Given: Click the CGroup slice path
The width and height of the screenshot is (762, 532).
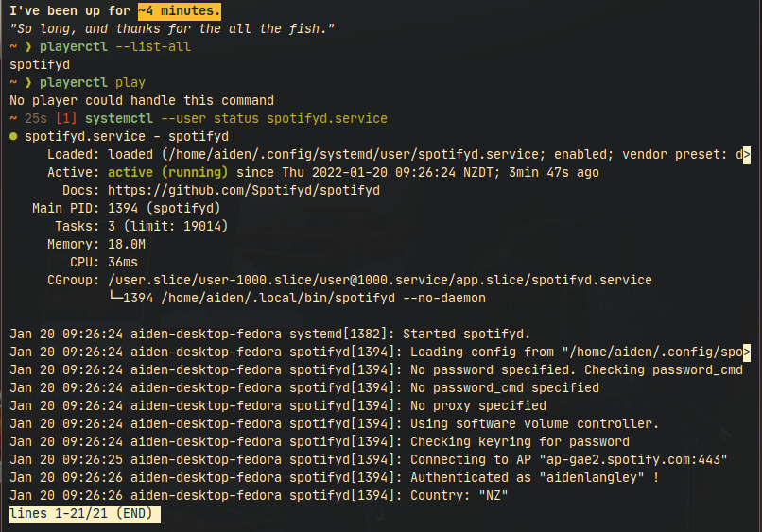Looking at the screenshot, I should pyautogui.click(x=380, y=281).
